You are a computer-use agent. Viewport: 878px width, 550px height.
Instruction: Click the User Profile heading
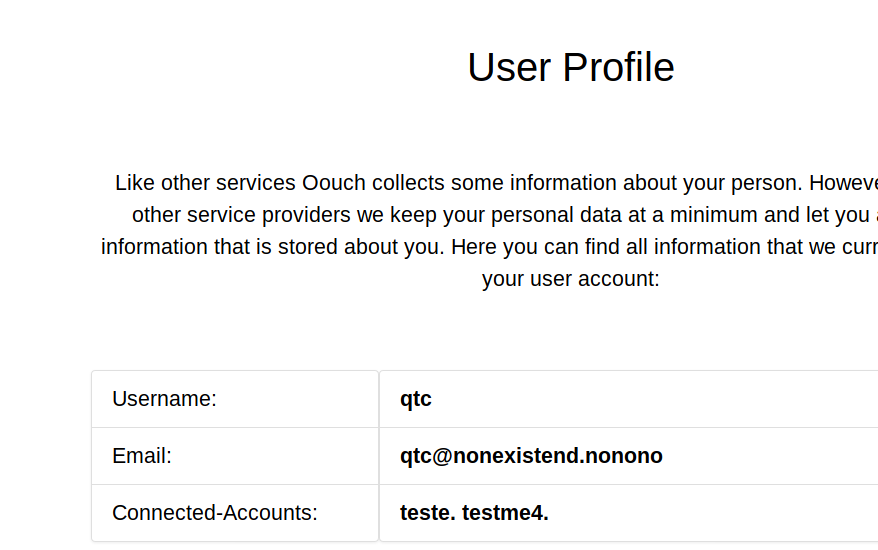[x=570, y=68]
